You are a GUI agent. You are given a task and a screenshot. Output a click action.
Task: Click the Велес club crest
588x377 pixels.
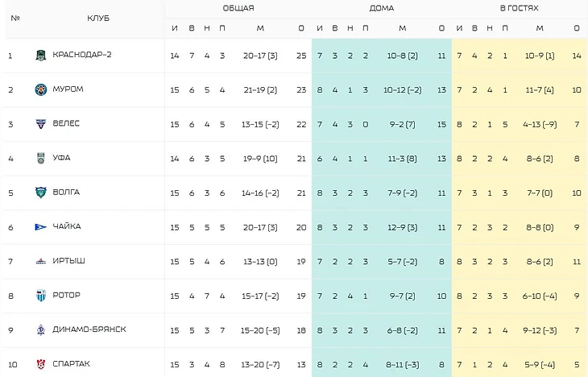40,124
